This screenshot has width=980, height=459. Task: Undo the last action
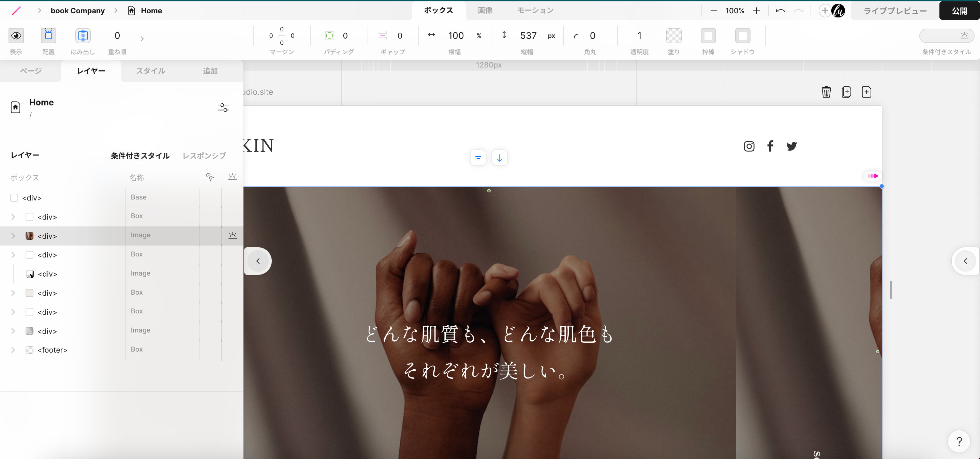pos(780,11)
